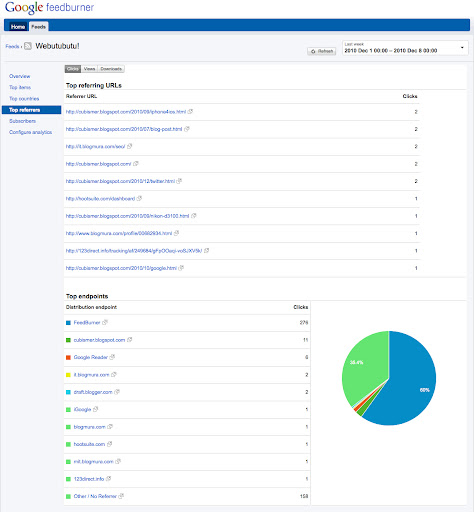Click external link icon beside hootsuite.com/dashboard
The image size is (474, 512).
point(139,198)
